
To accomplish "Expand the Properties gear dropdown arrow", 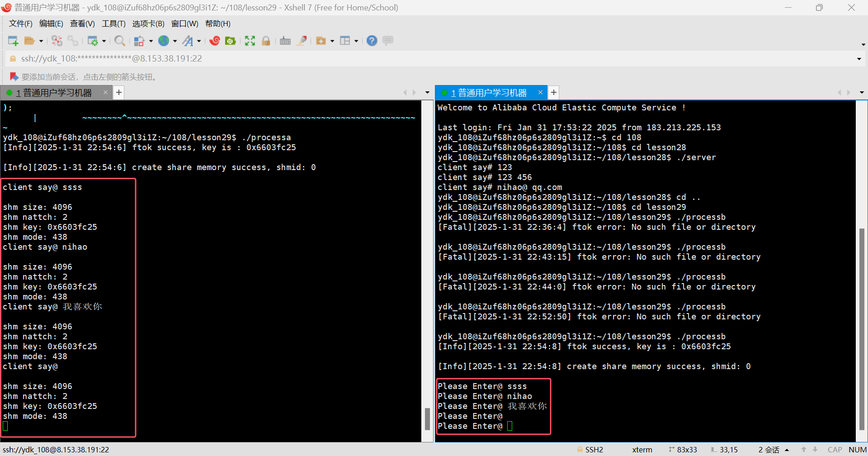I will pos(104,41).
